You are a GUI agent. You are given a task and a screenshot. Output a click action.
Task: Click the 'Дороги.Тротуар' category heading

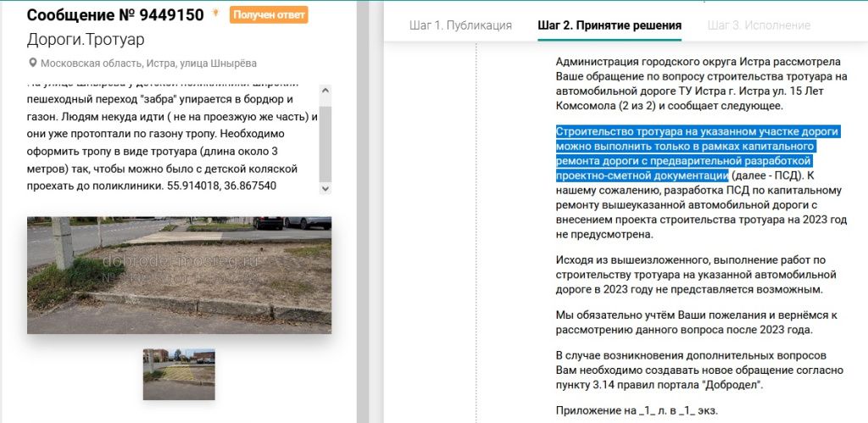pos(86,40)
